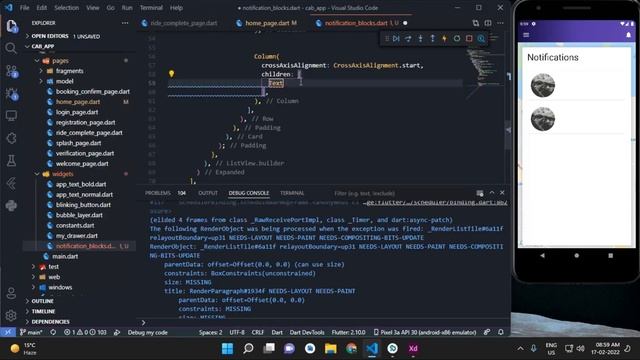This screenshot has height=360, width=640.
Task: Click the notifications bell in status bar
Action: (x=501, y=332)
